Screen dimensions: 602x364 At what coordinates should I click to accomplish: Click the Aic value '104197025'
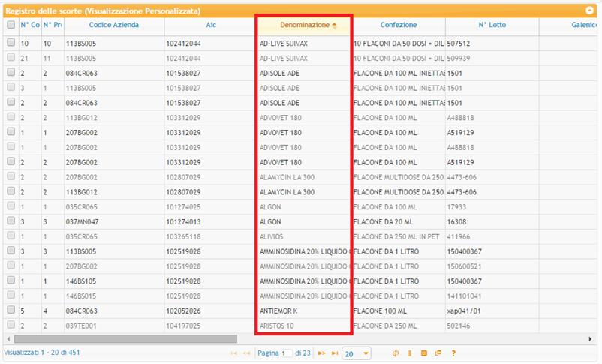click(x=183, y=326)
